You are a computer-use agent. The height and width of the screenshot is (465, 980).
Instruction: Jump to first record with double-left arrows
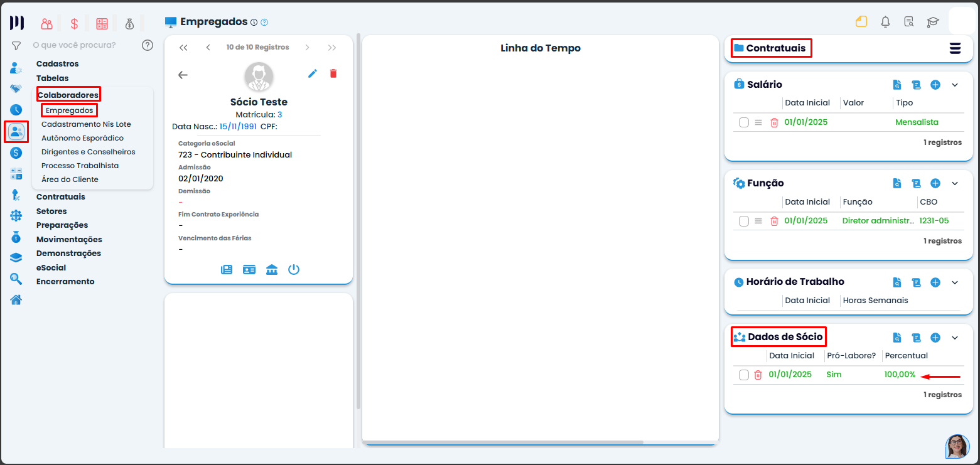(183, 48)
